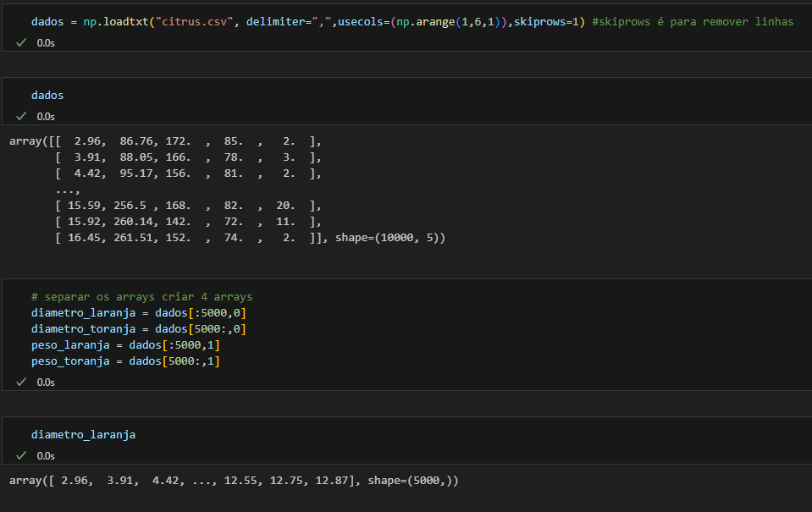Image resolution: width=812 pixels, height=512 pixels.
Task: Click the ellipsis row in the dados output
Action: (x=68, y=190)
